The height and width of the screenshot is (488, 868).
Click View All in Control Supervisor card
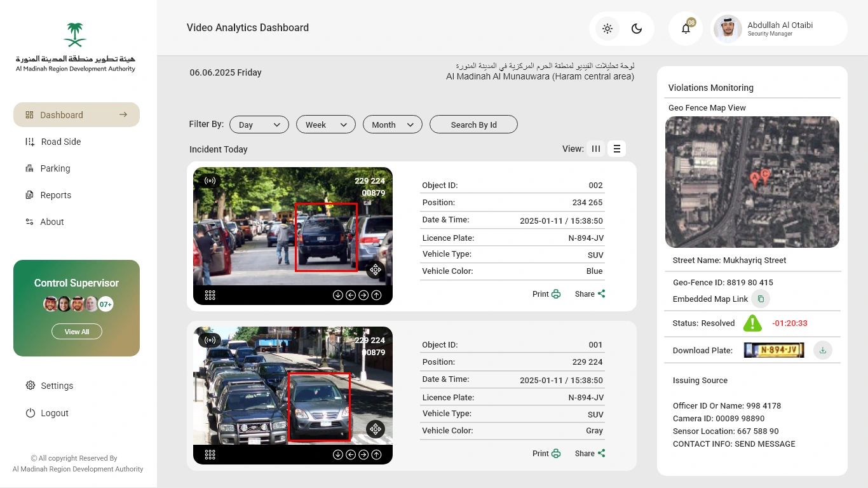tap(77, 332)
